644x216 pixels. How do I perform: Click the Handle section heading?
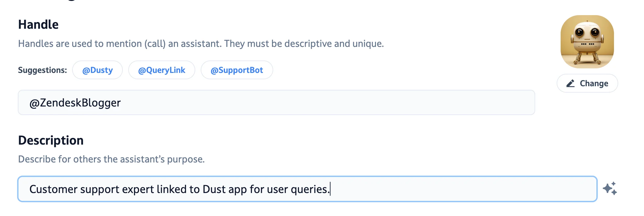click(x=38, y=25)
